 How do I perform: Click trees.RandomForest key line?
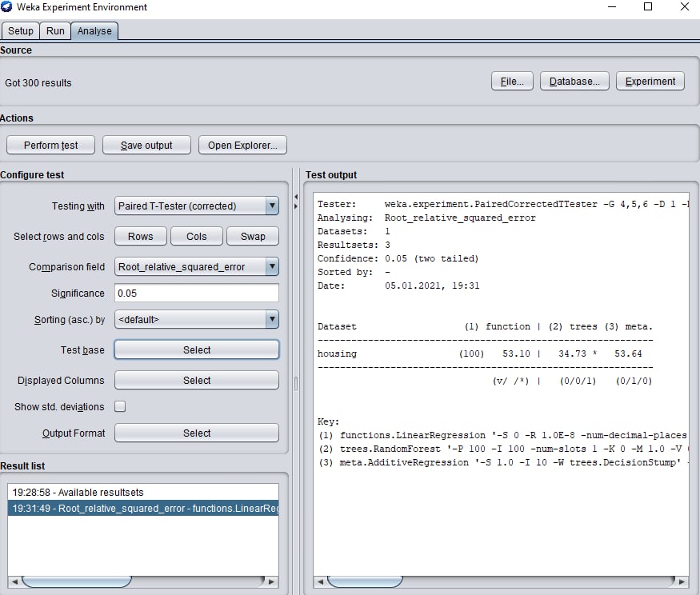503,449
